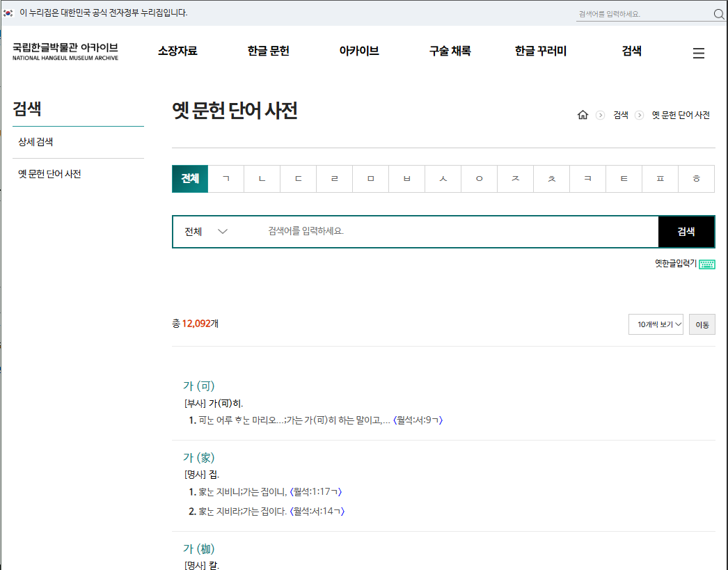
Task: Open the hamburger menu icon
Action: 699,53
